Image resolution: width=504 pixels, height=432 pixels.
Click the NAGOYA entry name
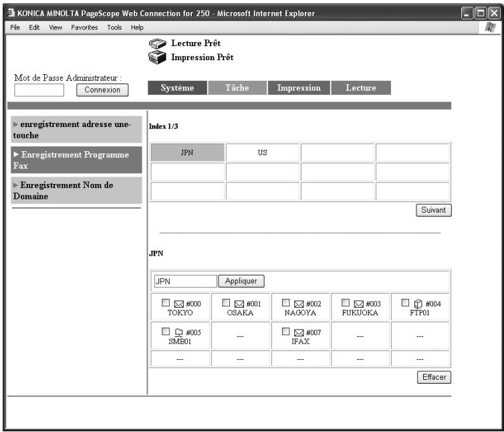300,313
